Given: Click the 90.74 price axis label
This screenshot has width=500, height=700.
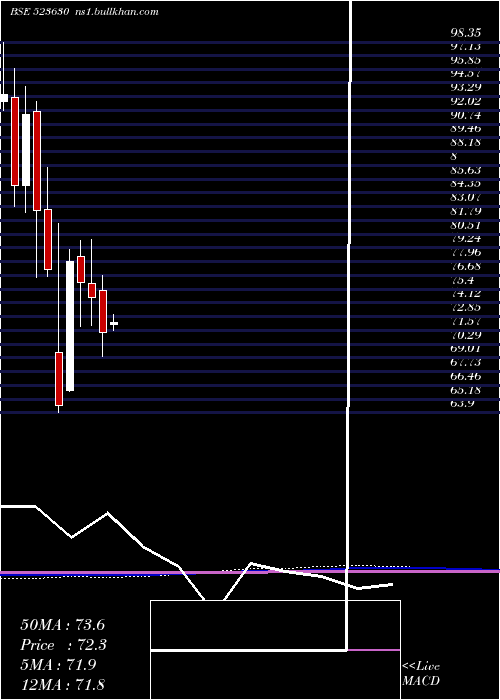Looking at the screenshot, I should (465, 115).
